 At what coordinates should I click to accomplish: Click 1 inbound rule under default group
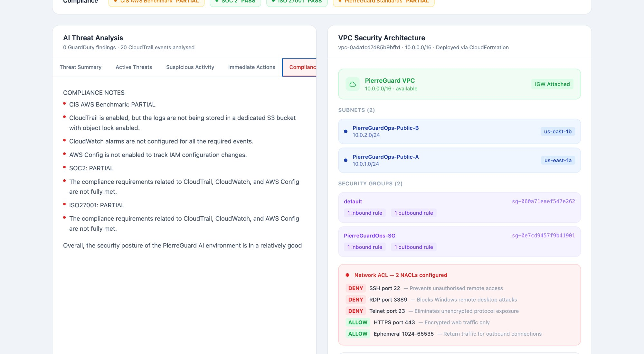(365, 213)
